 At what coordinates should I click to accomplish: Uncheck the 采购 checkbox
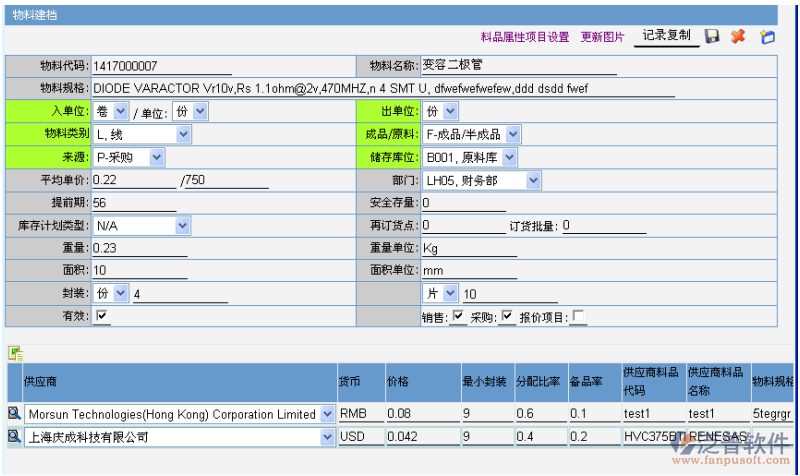click(x=507, y=317)
